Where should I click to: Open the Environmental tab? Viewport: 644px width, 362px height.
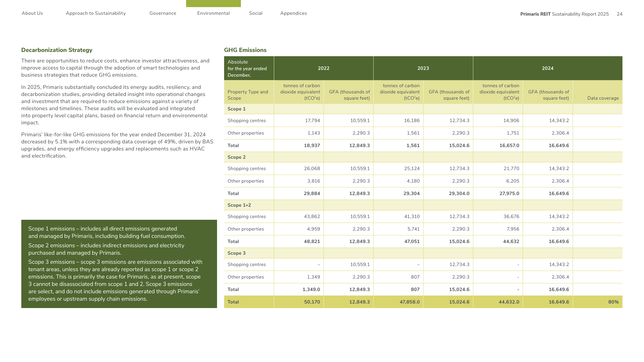coord(213,13)
